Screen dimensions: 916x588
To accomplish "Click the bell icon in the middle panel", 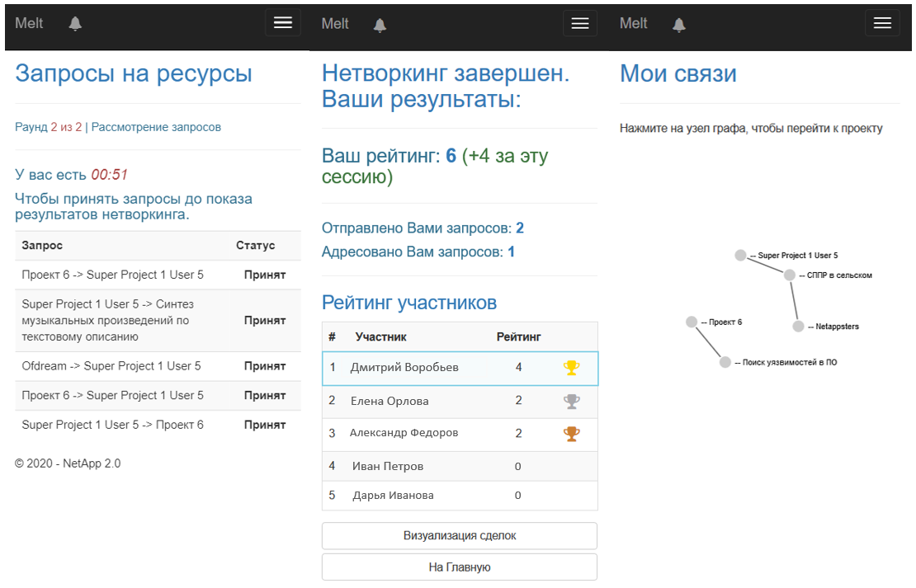I will (380, 25).
